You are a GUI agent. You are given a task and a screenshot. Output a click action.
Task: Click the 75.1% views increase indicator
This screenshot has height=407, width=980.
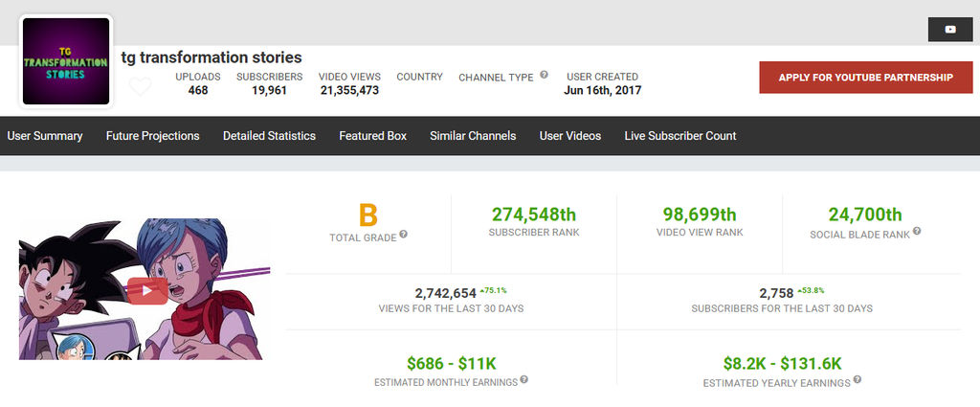point(493,290)
